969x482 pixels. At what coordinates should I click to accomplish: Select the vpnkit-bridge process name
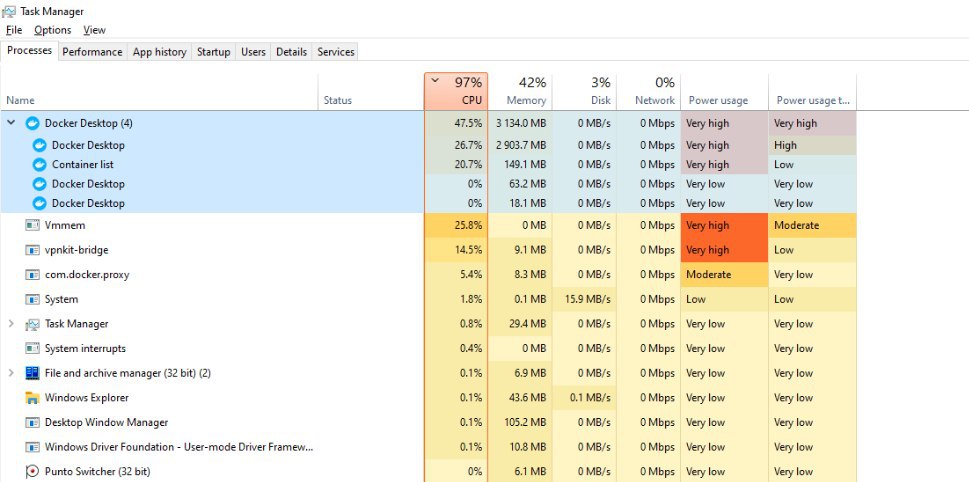76,250
